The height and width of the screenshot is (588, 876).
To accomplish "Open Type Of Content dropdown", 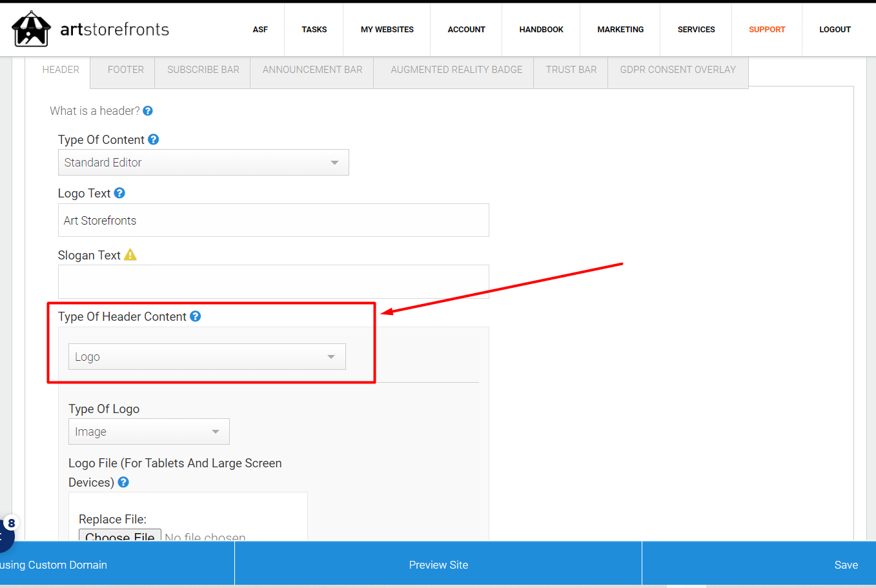I will 203,163.
